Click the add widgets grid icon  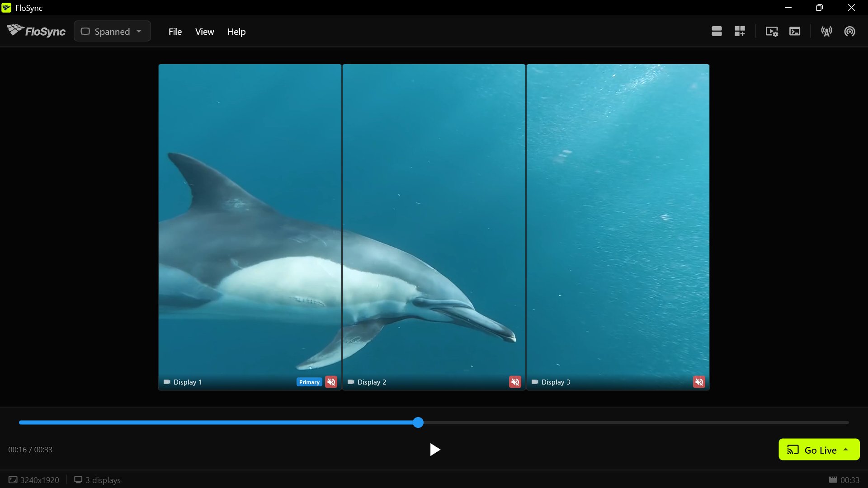[x=740, y=31]
